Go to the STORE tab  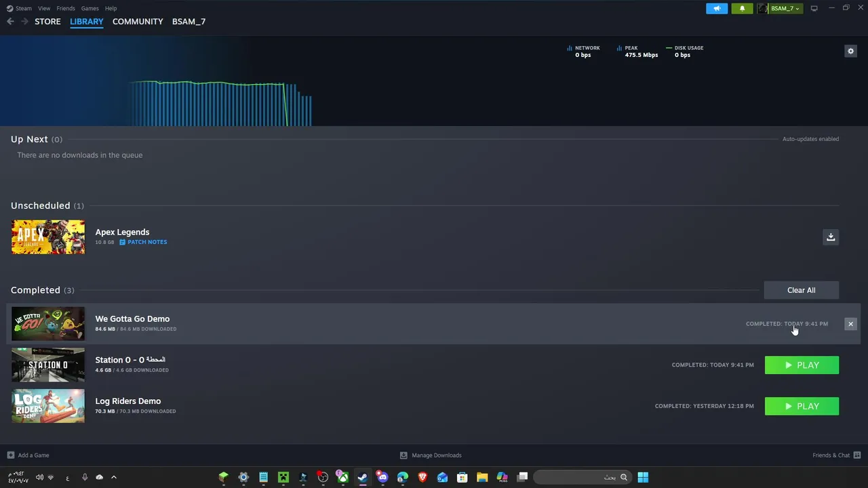coord(47,22)
